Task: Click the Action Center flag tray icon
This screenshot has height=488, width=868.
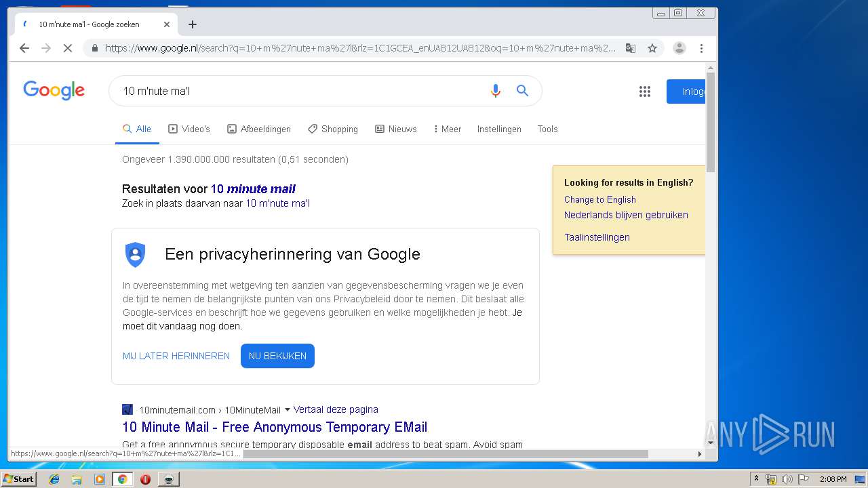Action: pyautogui.click(x=803, y=479)
